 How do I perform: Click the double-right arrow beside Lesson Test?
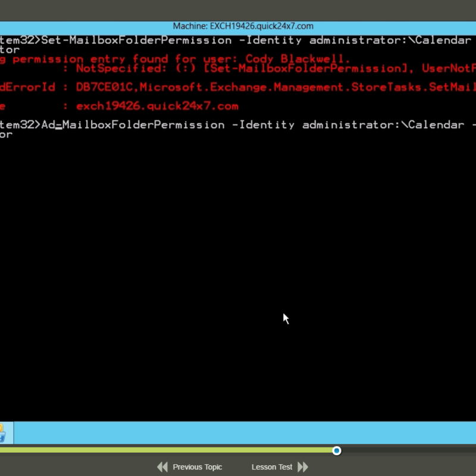point(303,466)
